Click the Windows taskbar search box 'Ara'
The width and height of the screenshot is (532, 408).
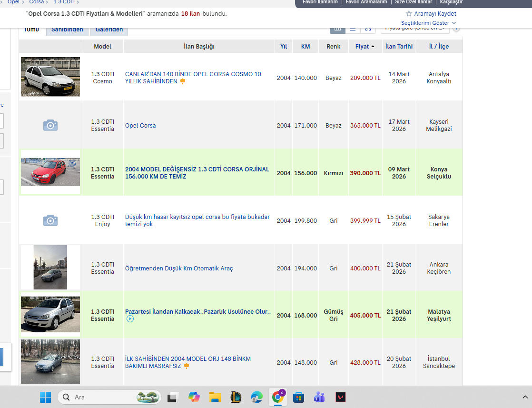coord(109,397)
